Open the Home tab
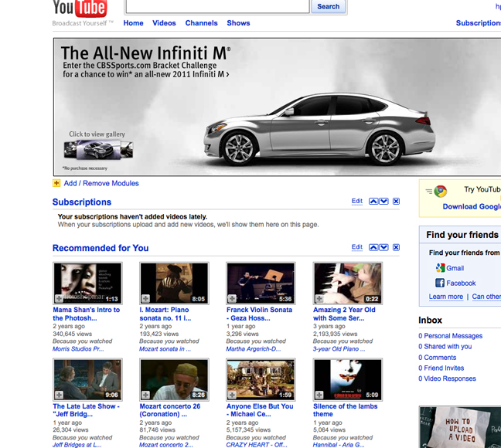 click(x=133, y=23)
